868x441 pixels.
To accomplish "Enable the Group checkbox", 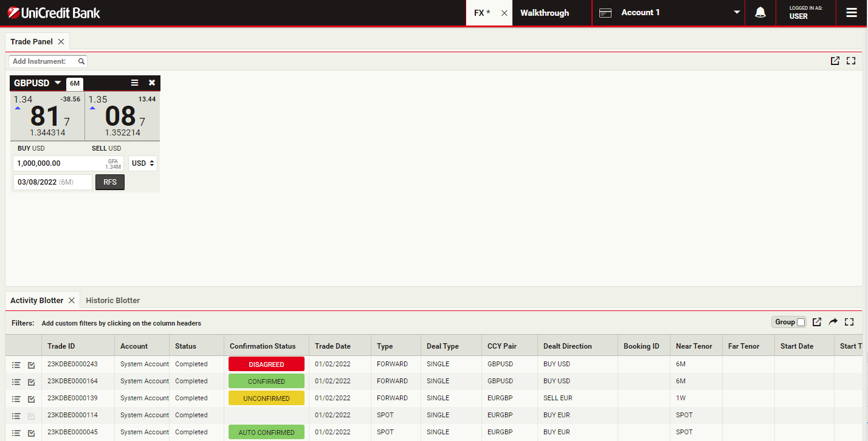I will (801, 322).
